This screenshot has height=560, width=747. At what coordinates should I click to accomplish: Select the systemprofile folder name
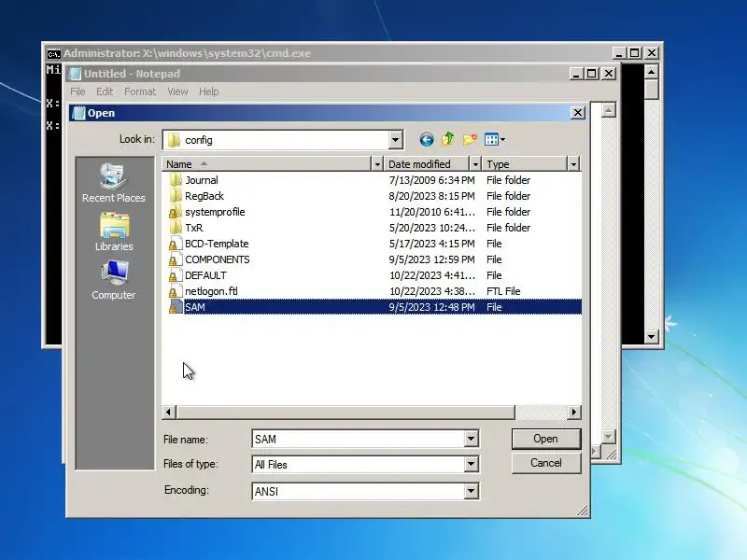(x=215, y=212)
